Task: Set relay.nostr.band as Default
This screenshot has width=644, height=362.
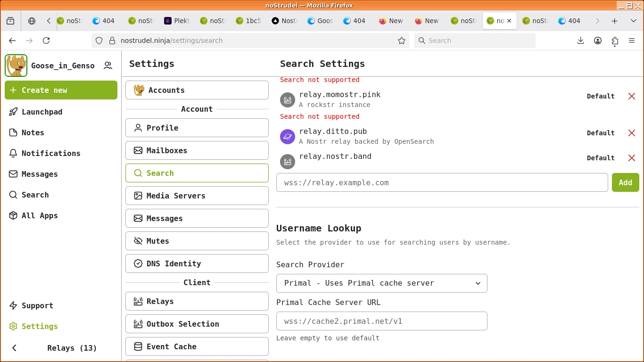Action: [601, 158]
